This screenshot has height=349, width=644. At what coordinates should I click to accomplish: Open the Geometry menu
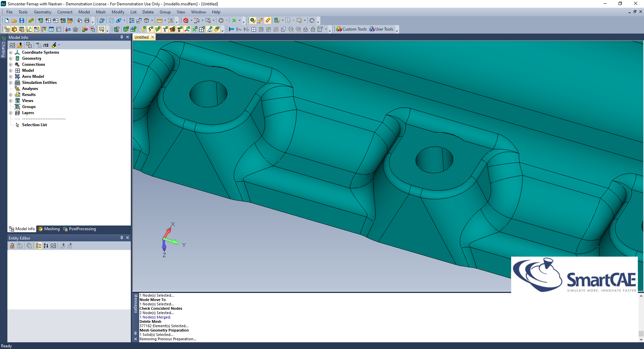pyautogui.click(x=43, y=12)
